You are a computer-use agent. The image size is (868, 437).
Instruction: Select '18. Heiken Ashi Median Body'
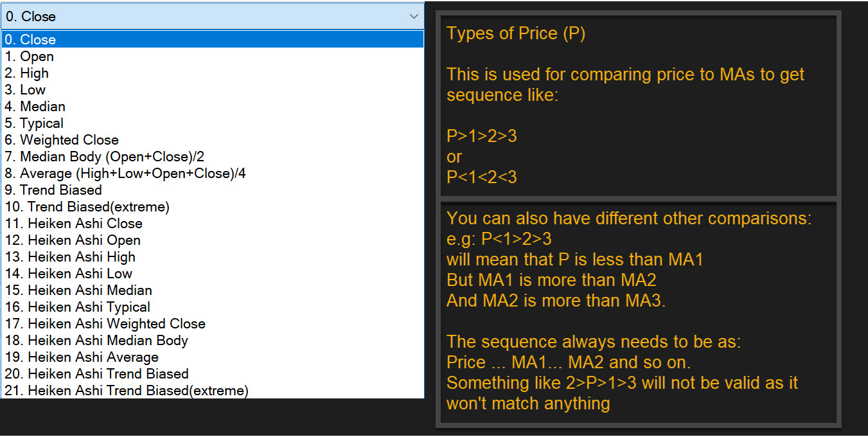point(96,341)
